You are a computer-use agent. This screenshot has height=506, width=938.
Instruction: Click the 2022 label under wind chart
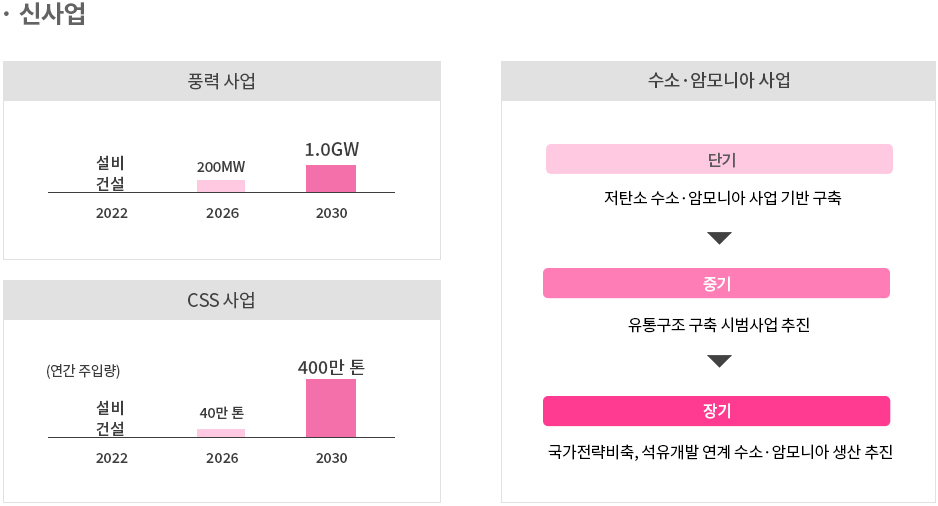pyautogui.click(x=112, y=214)
